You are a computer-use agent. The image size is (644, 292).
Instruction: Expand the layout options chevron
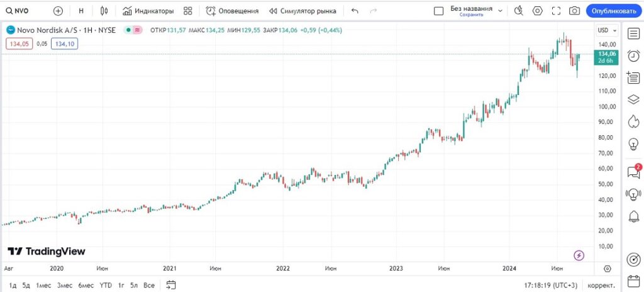[500, 11]
